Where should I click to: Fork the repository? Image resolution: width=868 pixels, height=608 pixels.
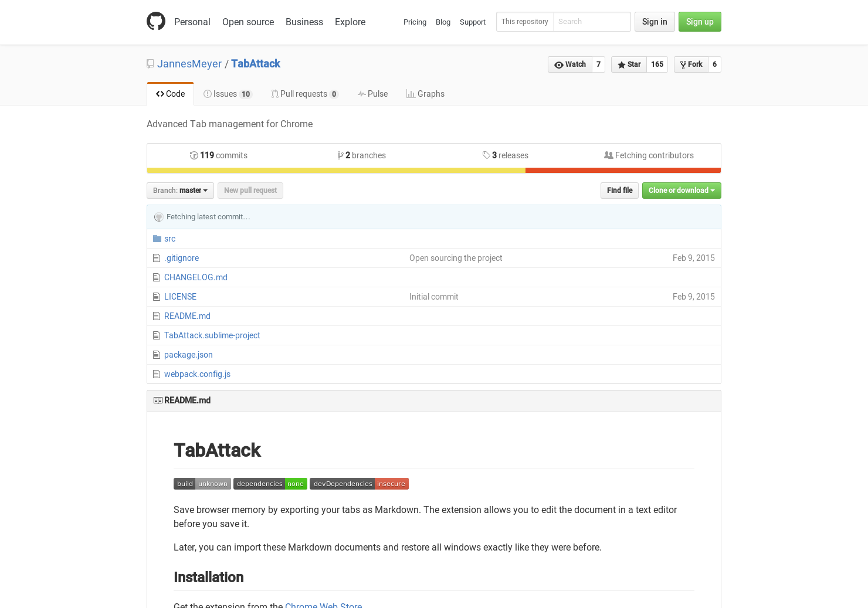(692, 64)
